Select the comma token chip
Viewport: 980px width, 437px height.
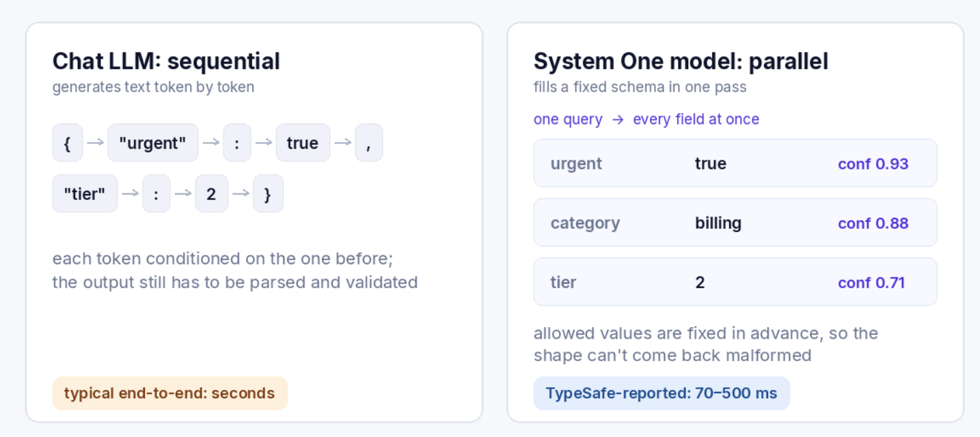(x=369, y=143)
